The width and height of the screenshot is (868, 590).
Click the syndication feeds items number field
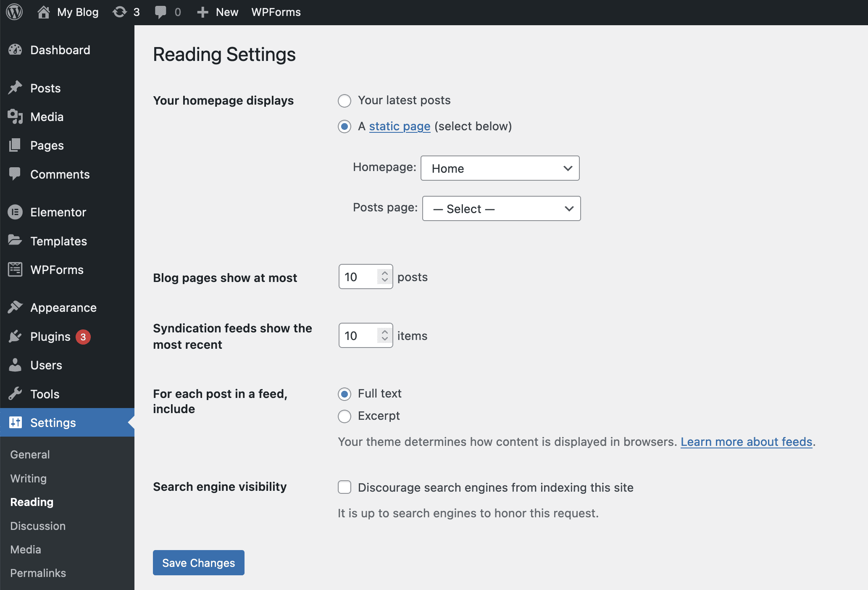[358, 336]
